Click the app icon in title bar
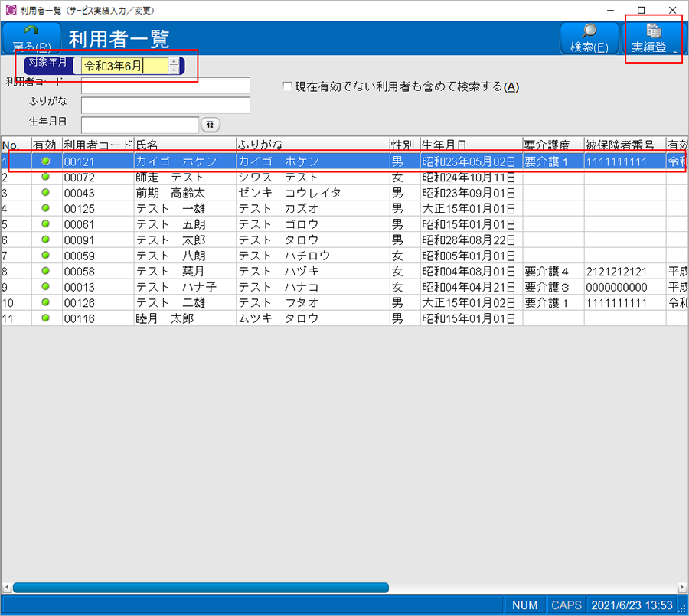The image size is (689, 616). 10,10
